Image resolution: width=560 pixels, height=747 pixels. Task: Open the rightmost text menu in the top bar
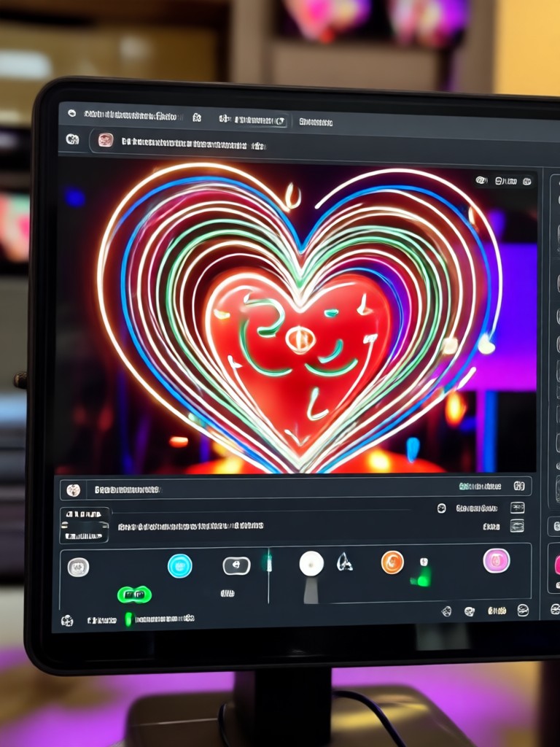(316, 123)
